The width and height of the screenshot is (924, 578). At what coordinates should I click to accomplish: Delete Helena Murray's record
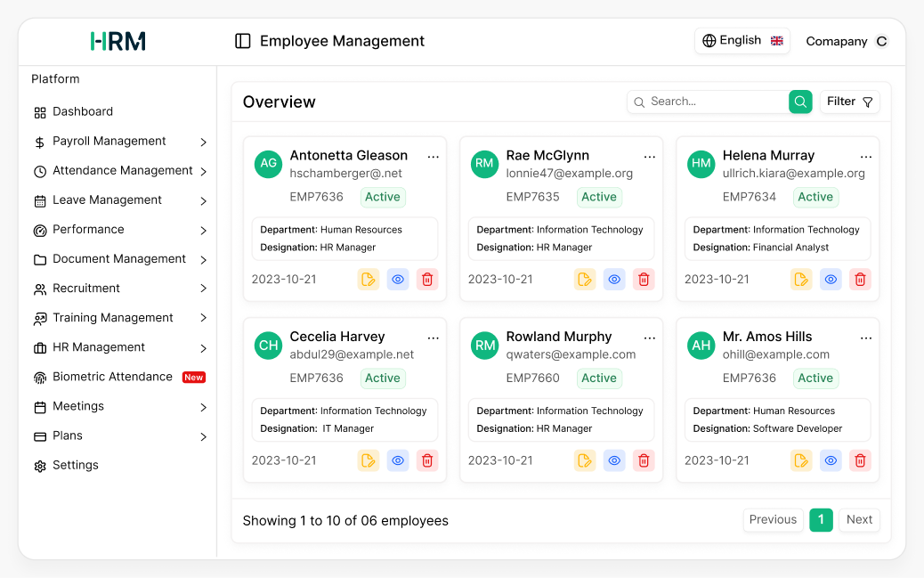(860, 279)
